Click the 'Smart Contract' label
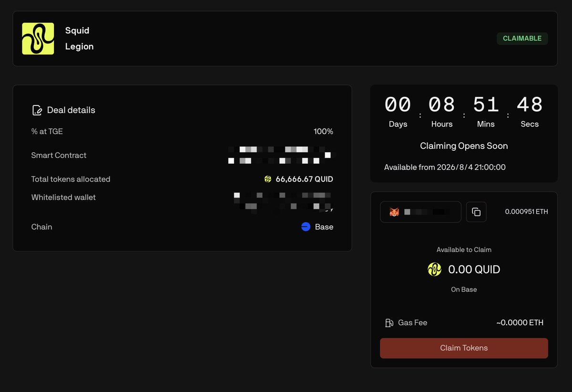The height and width of the screenshot is (392, 572). pos(59,155)
